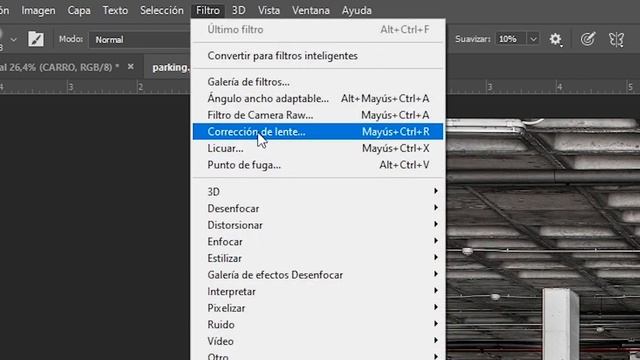This screenshot has width=640, height=360.
Task: Open the Vista menu
Action: click(269, 11)
